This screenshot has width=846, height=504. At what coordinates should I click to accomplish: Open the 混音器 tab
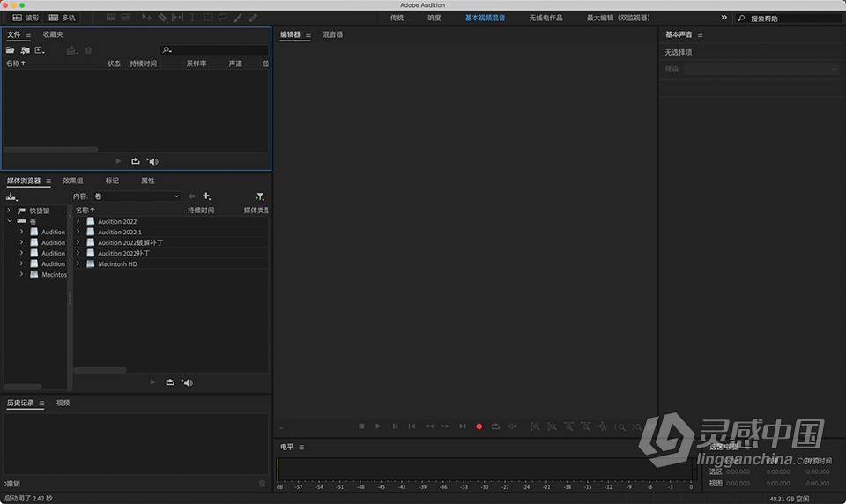click(x=332, y=34)
